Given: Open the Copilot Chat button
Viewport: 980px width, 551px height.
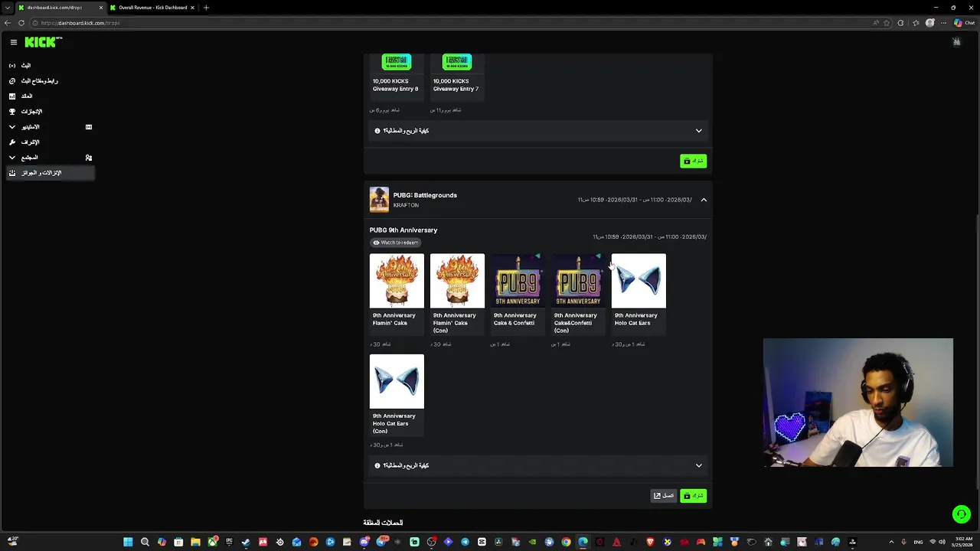Looking at the screenshot, I should click(x=964, y=23).
